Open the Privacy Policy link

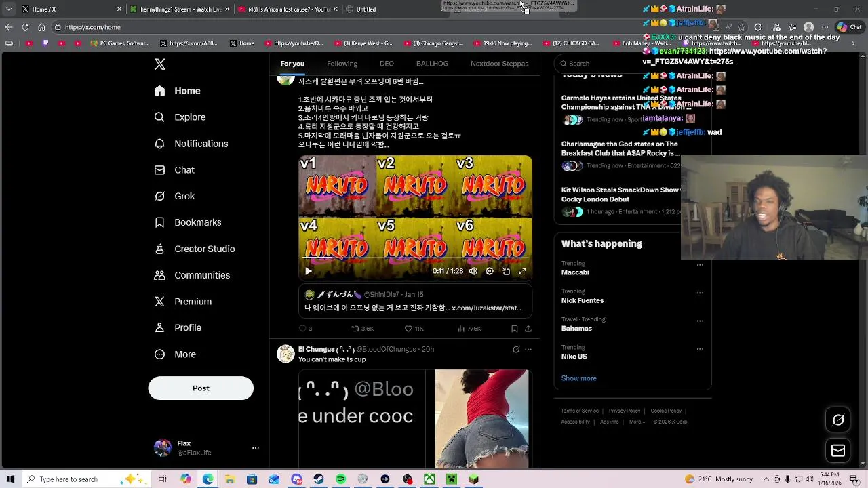click(x=625, y=411)
